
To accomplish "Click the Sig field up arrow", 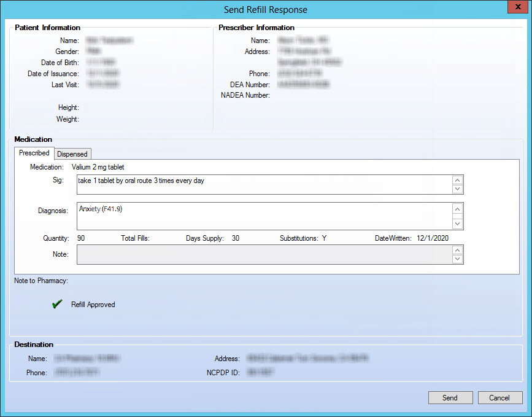I will coord(457,180).
